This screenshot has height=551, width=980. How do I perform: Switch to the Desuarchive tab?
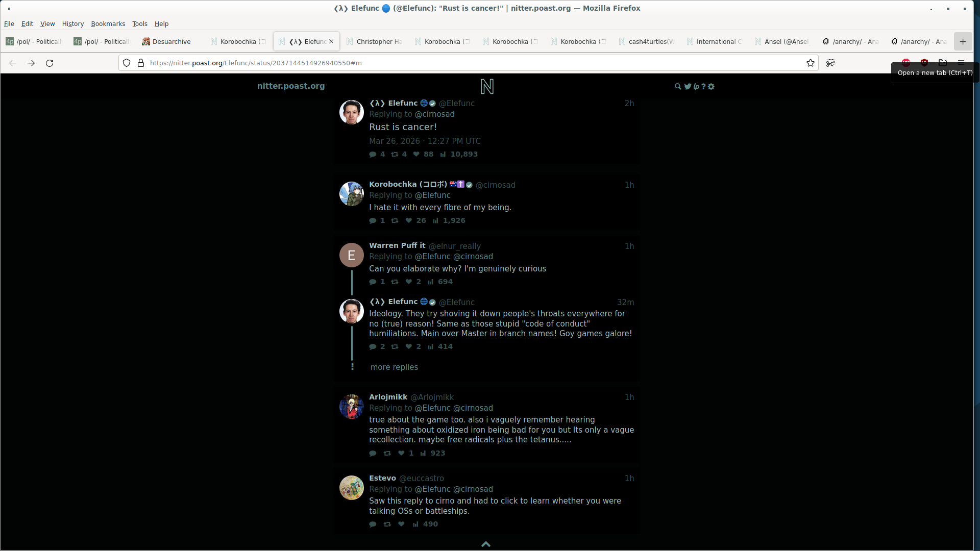[168, 42]
